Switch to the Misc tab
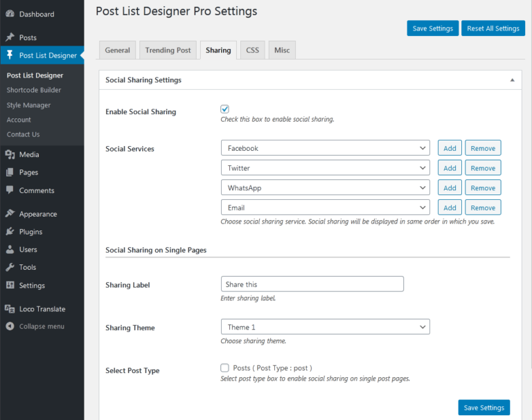Viewport: 532px width, 420px height. coord(282,51)
